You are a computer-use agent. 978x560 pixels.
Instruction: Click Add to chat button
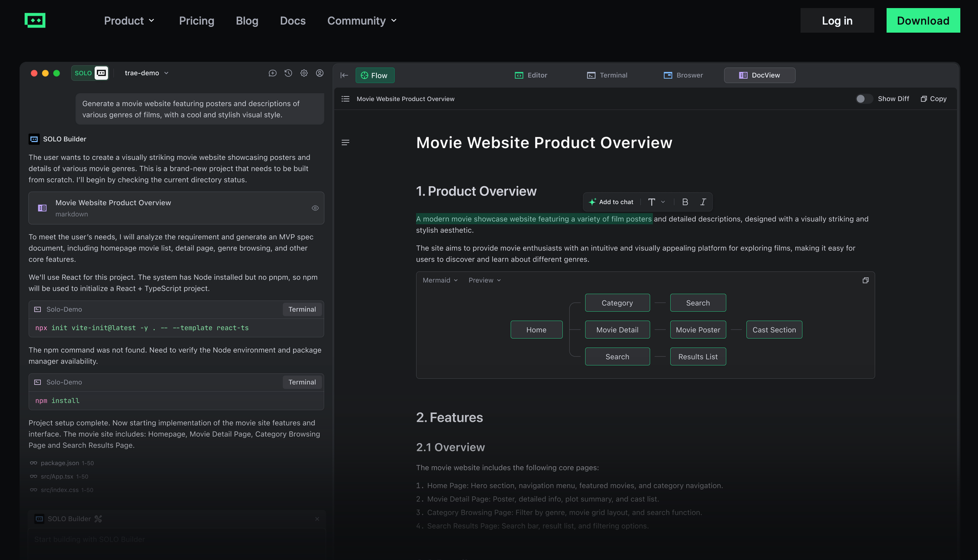(x=611, y=202)
